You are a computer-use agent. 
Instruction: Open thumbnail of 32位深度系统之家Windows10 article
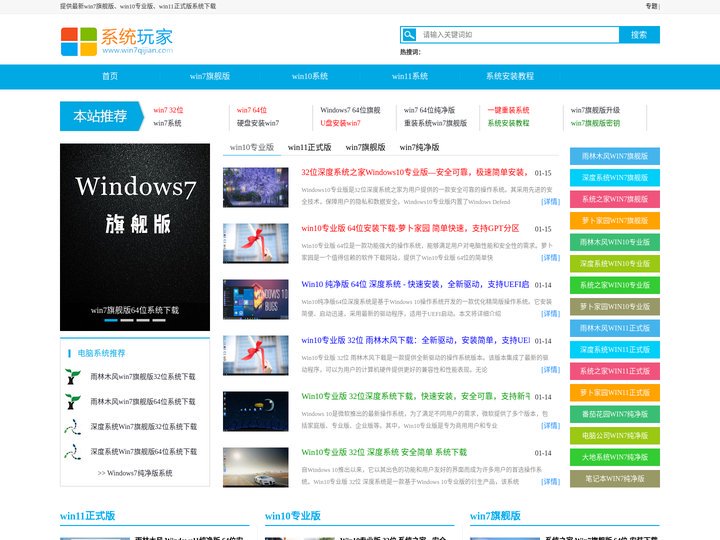click(x=256, y=187)
